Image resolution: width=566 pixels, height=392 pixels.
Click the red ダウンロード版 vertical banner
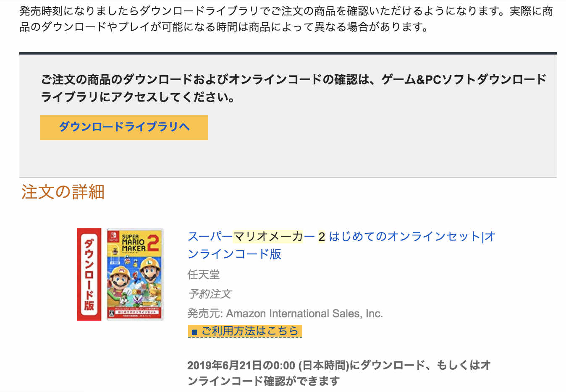[x=89, y=274]
